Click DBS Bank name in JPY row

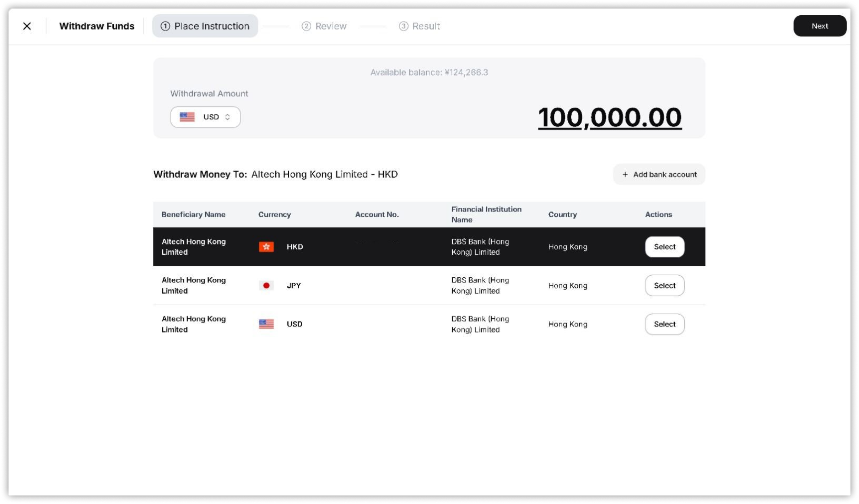click(480, 286)
